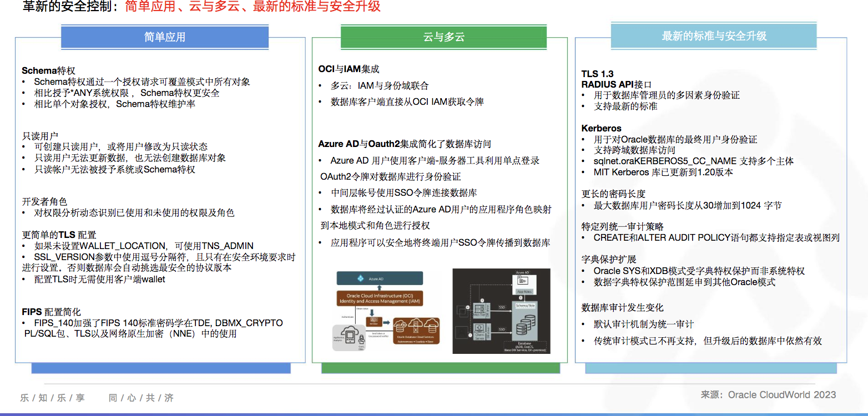The width and height of the screenshot is (868, 416).
Task: Click the "更简单的TLS 配置" heading
Action: coord(59,235)
